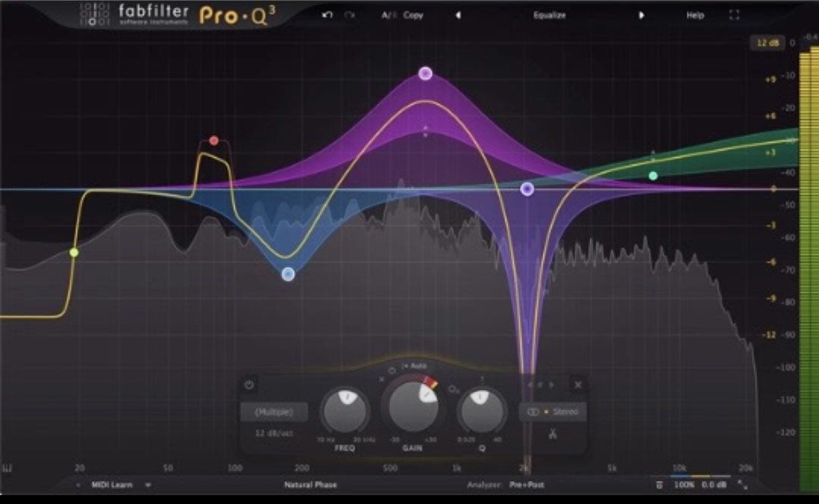Select previous band arrow in band panel
This screenshot has height=504, width=819.
(530, 385)
